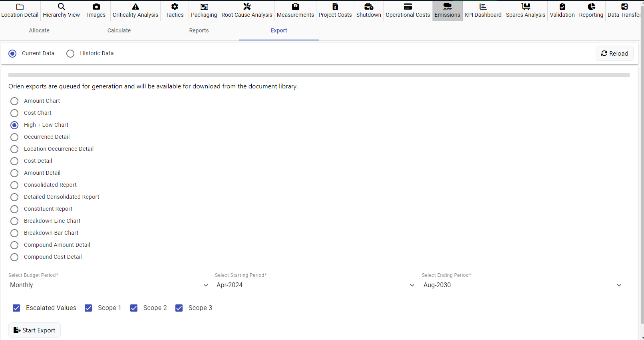Choose the High + Low Chart option

pos(14,125)
